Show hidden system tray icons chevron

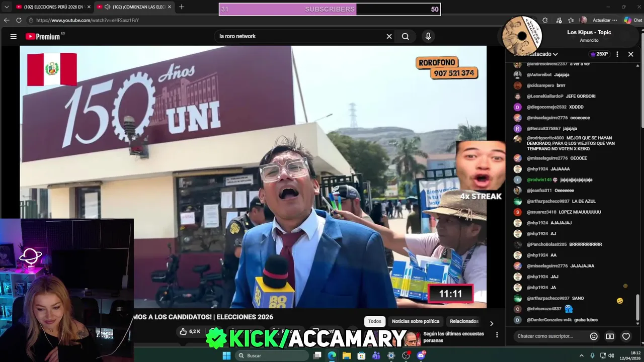581,355
